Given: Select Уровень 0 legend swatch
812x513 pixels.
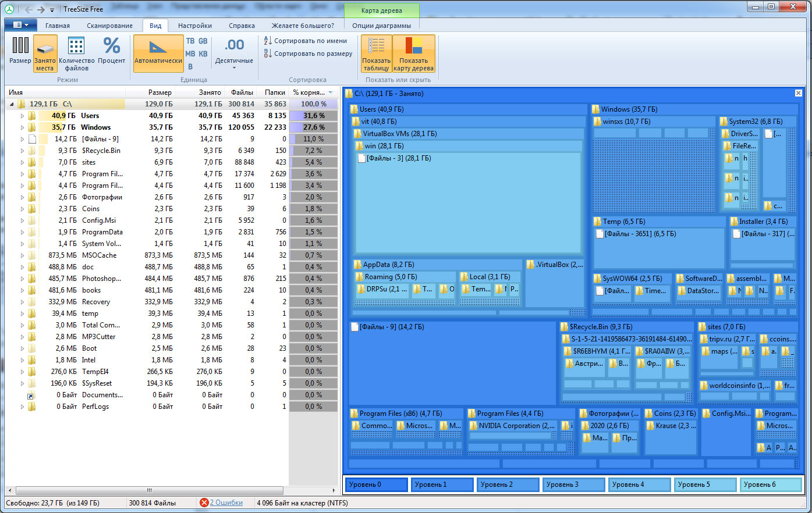Looking at the screenshot, I should 377,484.
